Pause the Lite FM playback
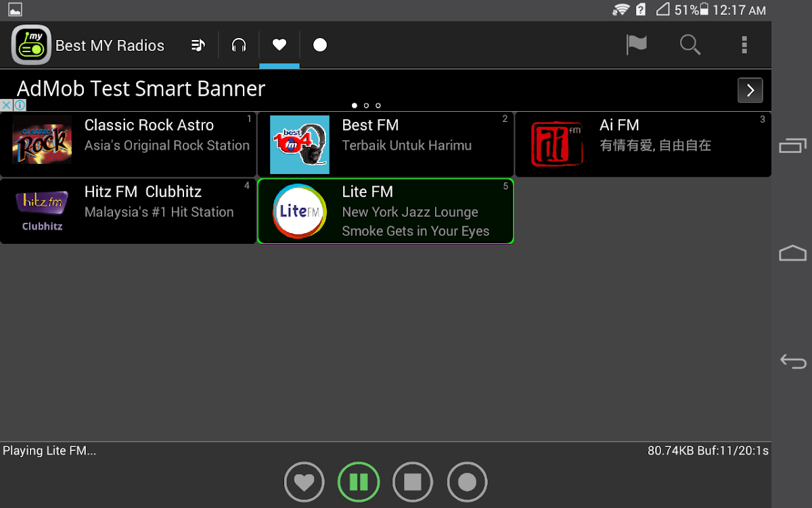 pyautogui.click(x=359, y=482)
